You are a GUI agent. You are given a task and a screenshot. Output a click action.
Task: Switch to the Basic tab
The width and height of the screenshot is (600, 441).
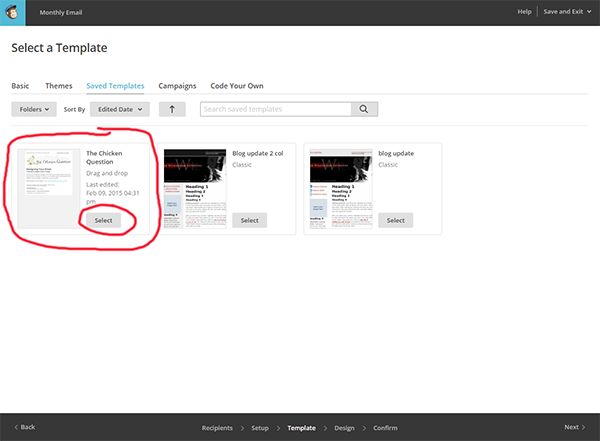point(20,86)
